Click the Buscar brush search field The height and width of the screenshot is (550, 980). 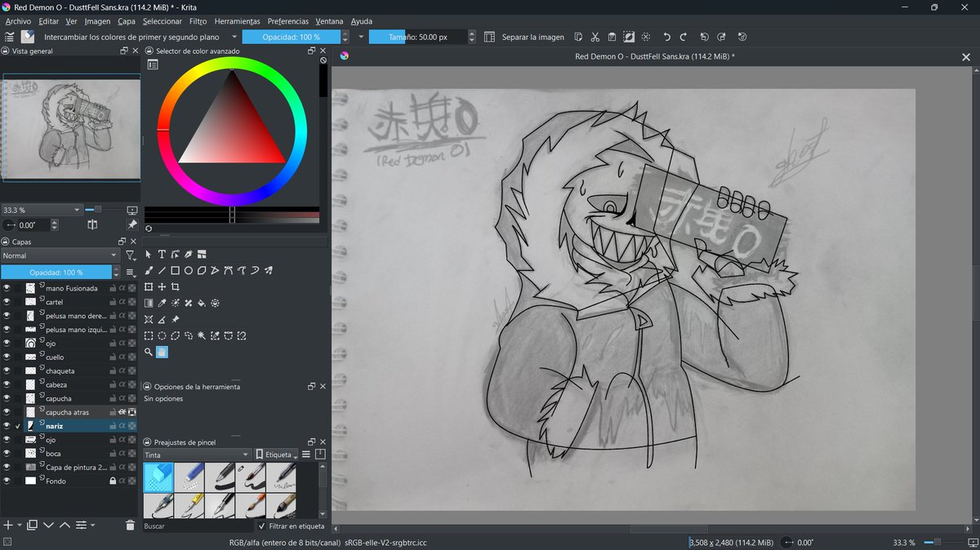[x=196, y=526]
